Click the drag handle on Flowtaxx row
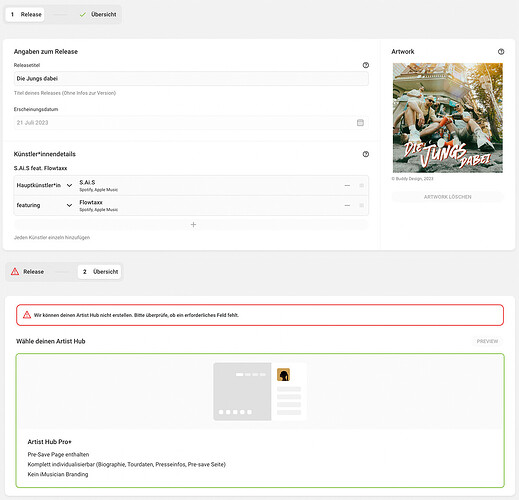519x500 pixels. tap(361, 205)
